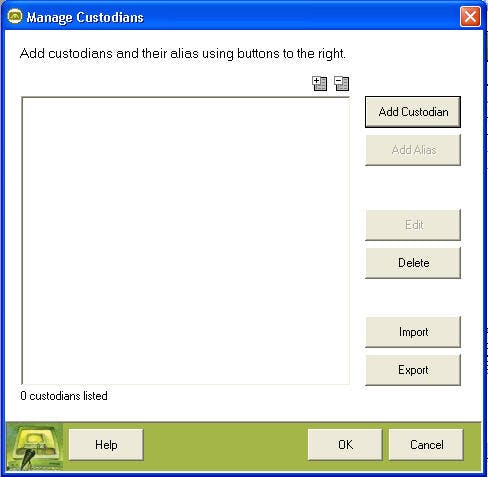Click the green footer between Help and OK
This screenshot has width=488, height=477.
tap(226, 446)
